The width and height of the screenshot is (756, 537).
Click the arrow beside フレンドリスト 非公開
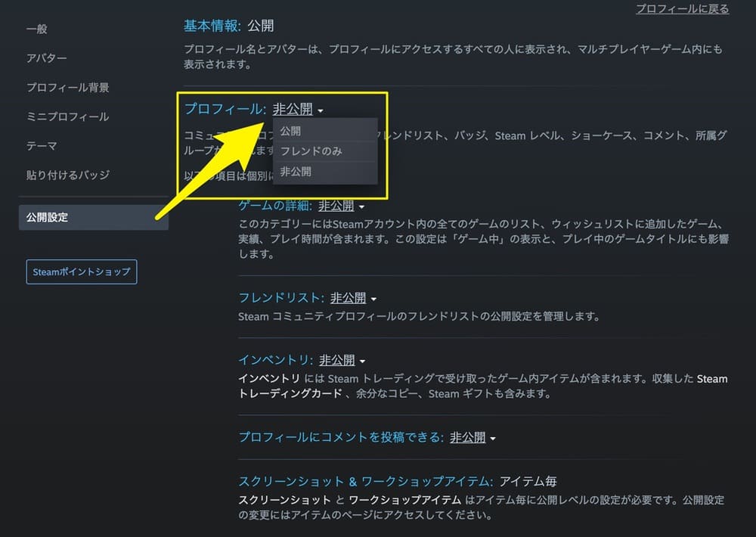tap(373, 300)
